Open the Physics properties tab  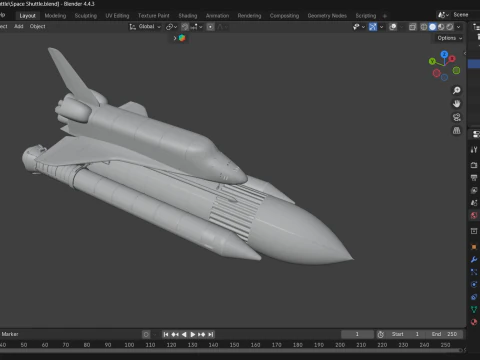click(474, 284)
